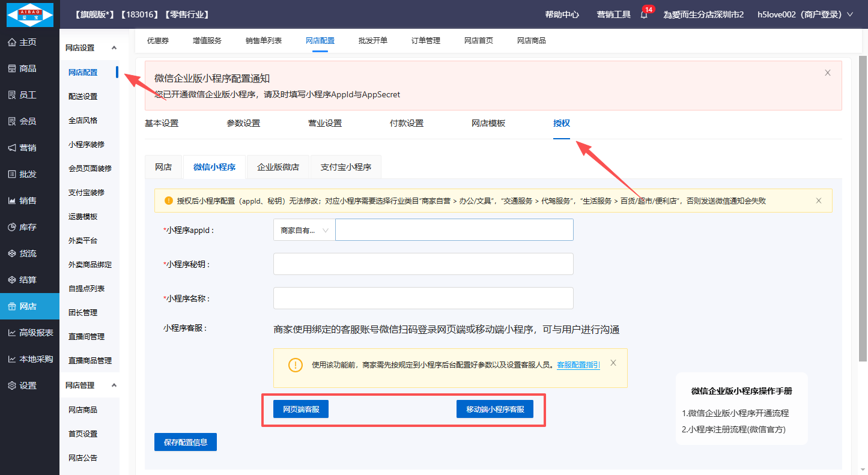Open the 设置 gear settings icon
This screenshot has height=475, width=868.
(11, 386)
